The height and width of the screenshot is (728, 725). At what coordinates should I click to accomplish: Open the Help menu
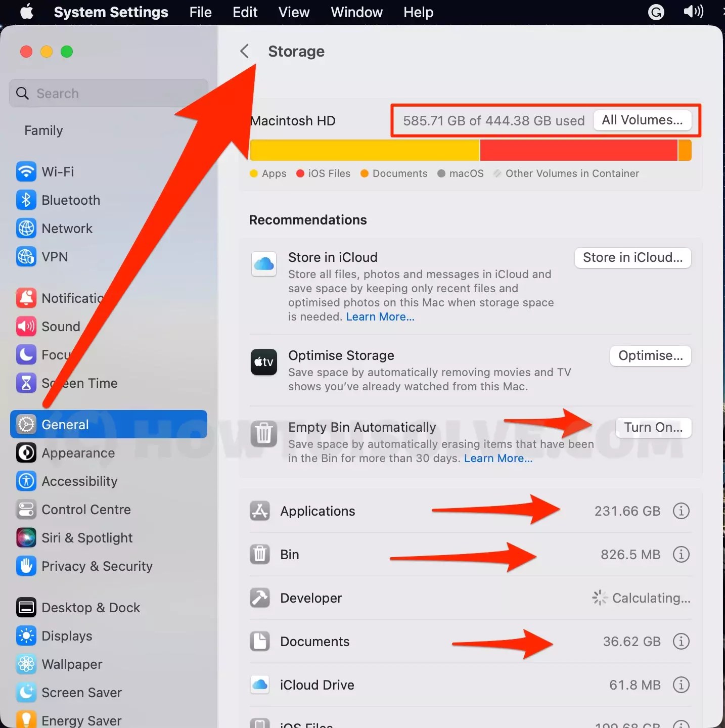click(419, 12)
